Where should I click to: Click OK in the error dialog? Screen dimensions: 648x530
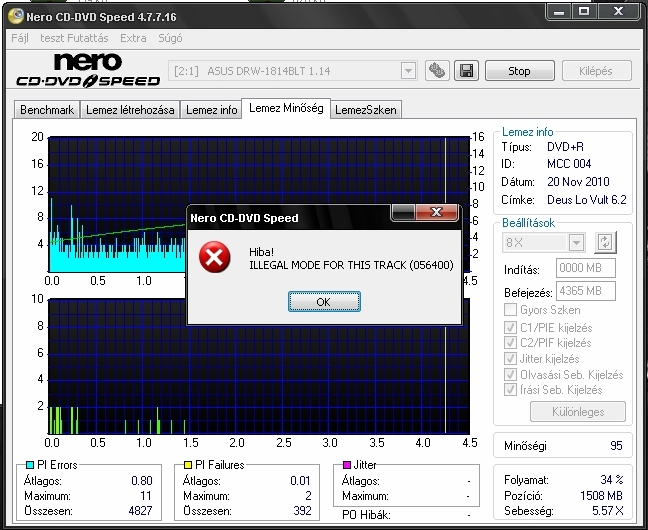click(x=324, y=301)
